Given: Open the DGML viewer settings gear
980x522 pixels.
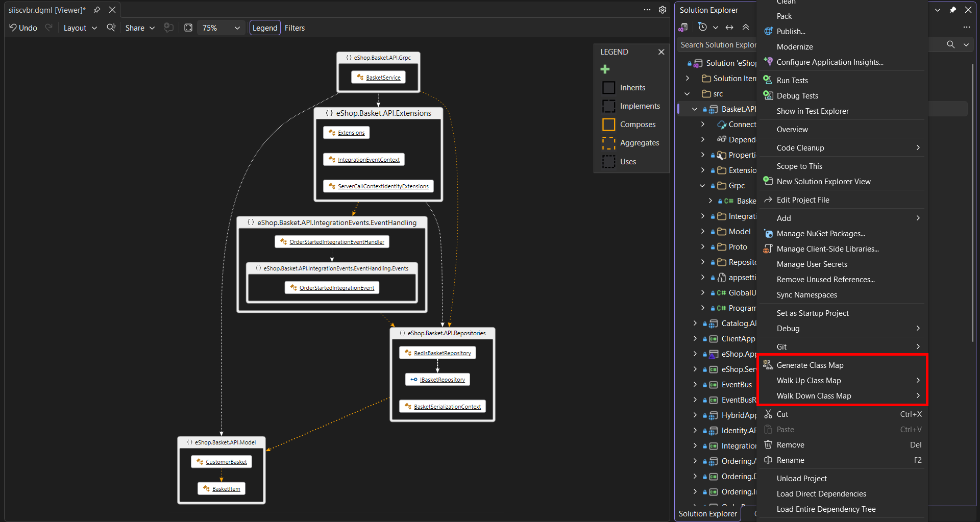Looking at the screenshot, I should 663,10.
